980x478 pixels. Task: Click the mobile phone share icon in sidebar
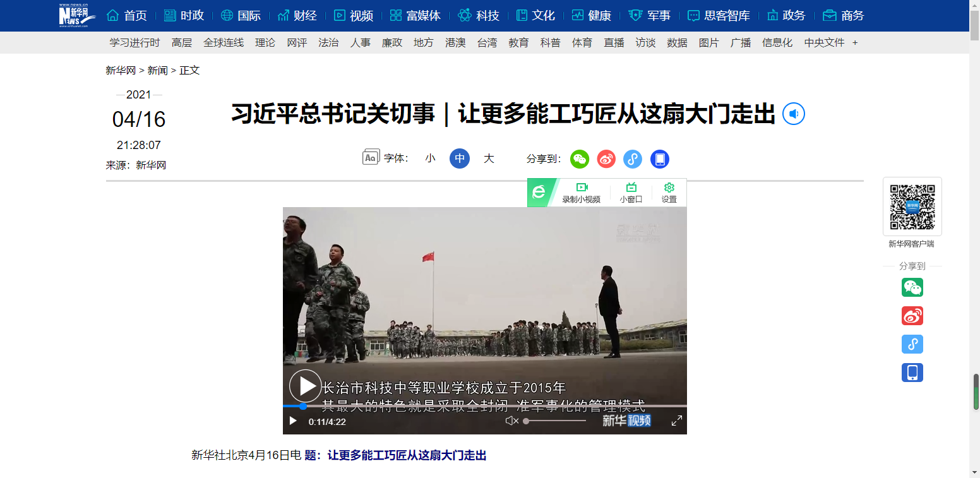[912, 373]
